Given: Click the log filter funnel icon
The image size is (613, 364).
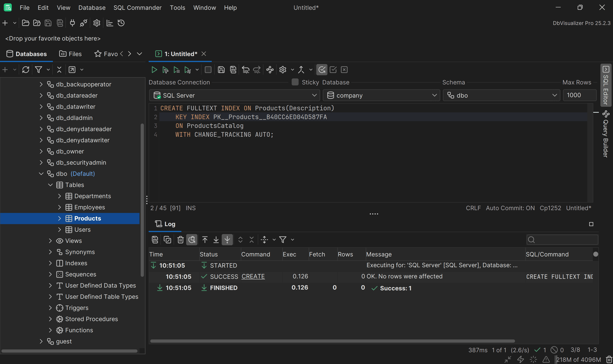Looking at the screenshot, I should (283, 240).
